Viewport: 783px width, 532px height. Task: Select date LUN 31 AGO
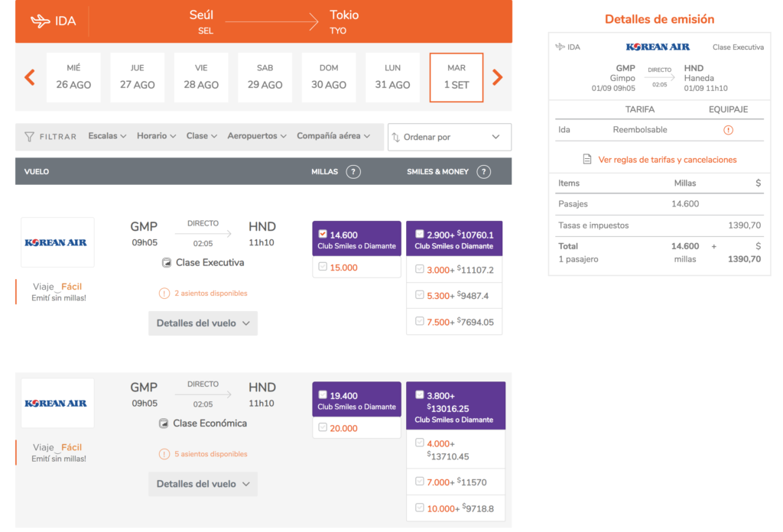pyautogui.click(x=392, y=77)
